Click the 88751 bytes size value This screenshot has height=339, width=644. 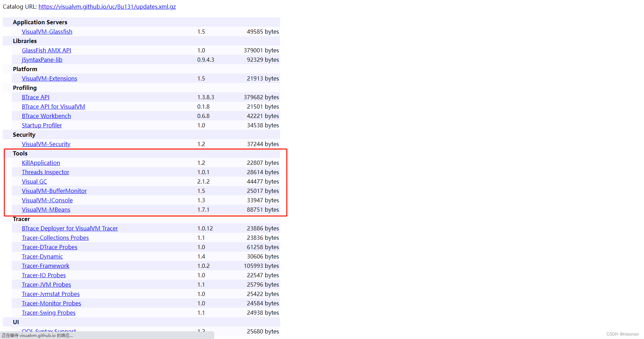[x=263, y=210]
